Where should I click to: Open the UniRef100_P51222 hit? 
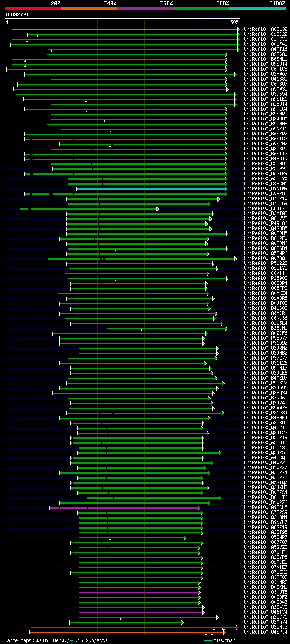point(266,264)
